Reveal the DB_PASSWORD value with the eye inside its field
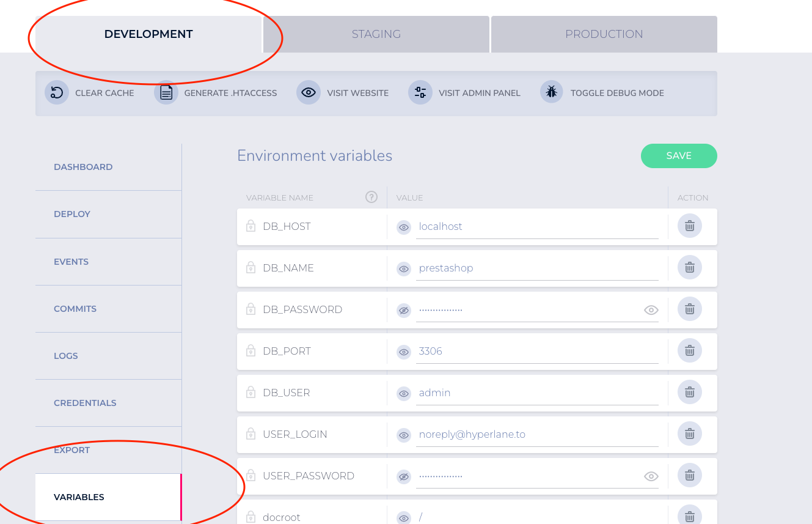This screenshot has height=524, width=812. (x=651, y=310)
